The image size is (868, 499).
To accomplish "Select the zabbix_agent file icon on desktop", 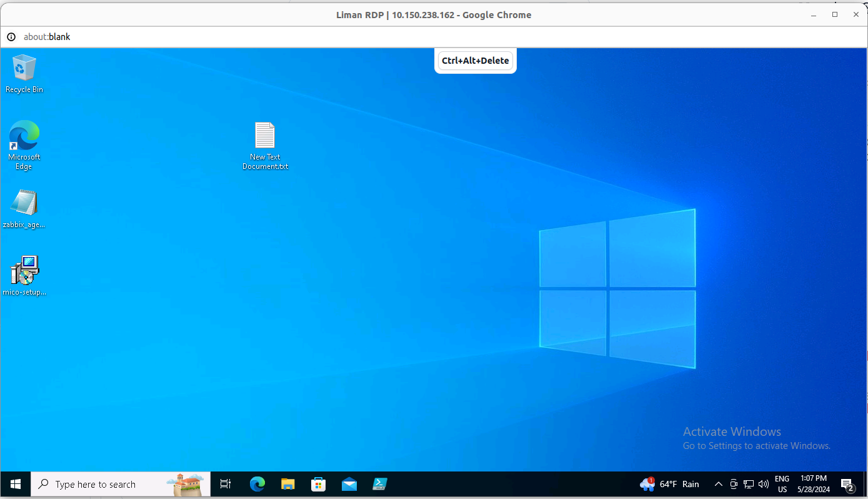I will click(x=24, y=209).
